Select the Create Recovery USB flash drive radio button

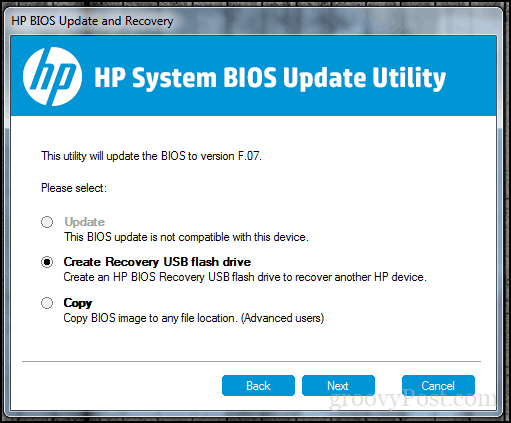point(47,262)
